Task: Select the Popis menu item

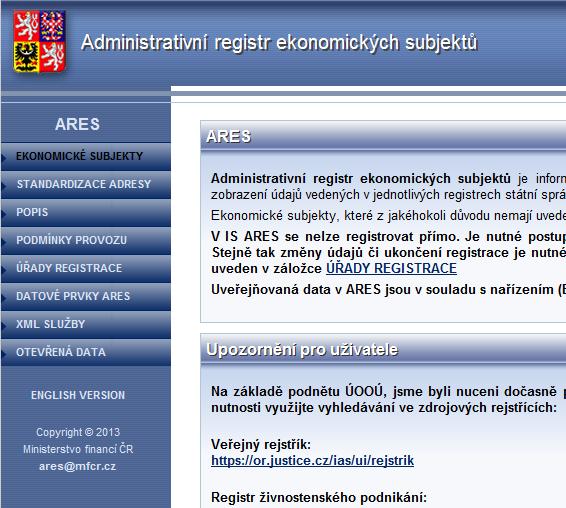Action: [x=86, y=212]
